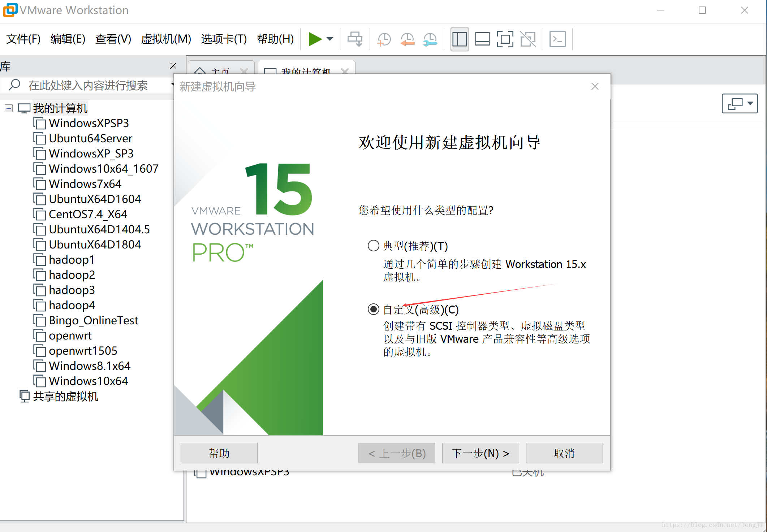Select the UbuntuX64D1604 VM in library

pos(95,199)
